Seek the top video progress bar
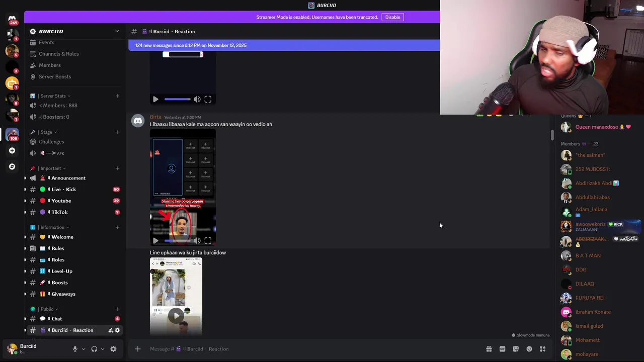Viewport: 644px width, 362px height. pos(177,100)
